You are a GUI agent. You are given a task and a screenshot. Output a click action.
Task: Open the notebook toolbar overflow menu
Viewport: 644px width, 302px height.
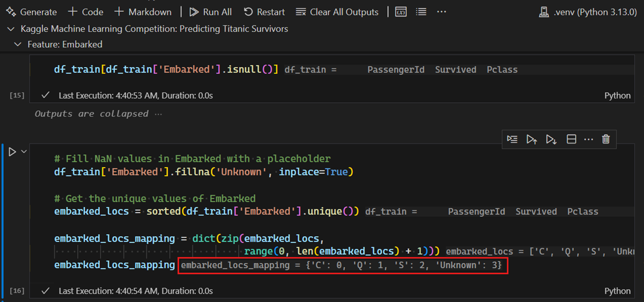[441, 12]
